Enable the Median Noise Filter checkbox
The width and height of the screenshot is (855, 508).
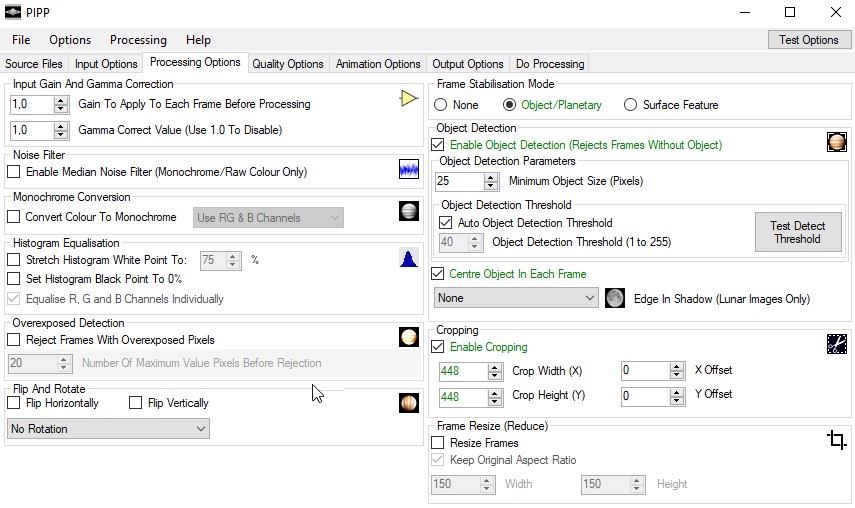(x=14, y=172)
